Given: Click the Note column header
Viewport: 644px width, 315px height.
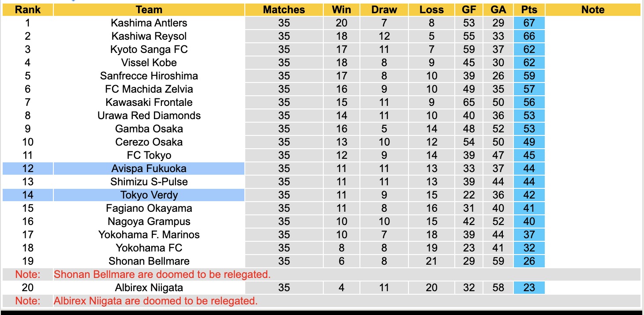Looking at the screenshot, I should point(593,10).
